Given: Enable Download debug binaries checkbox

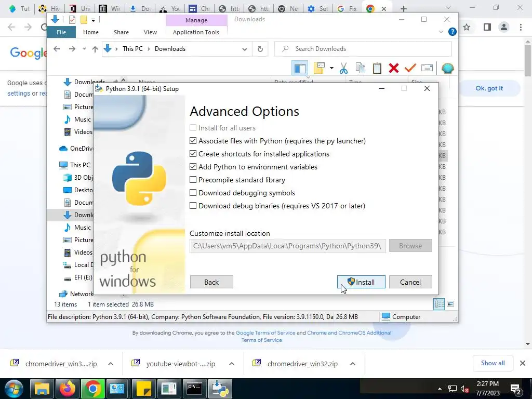Looking at the screenshot, I should (193, 205).
